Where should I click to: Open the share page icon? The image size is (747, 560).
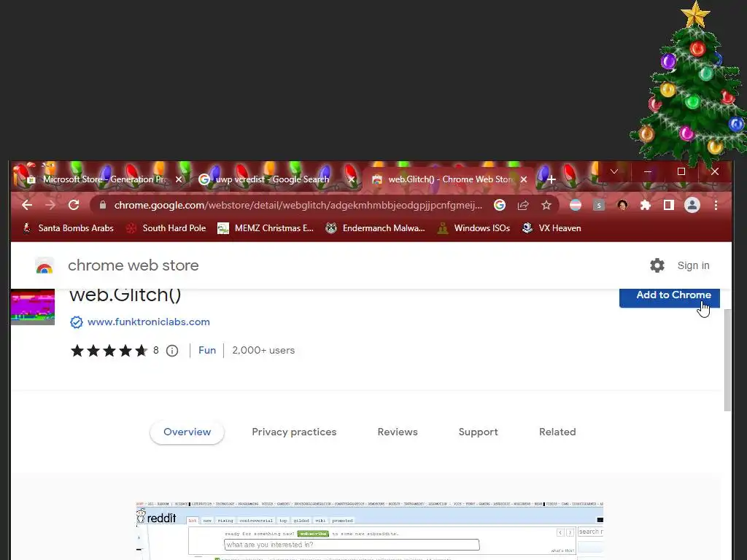523,205
